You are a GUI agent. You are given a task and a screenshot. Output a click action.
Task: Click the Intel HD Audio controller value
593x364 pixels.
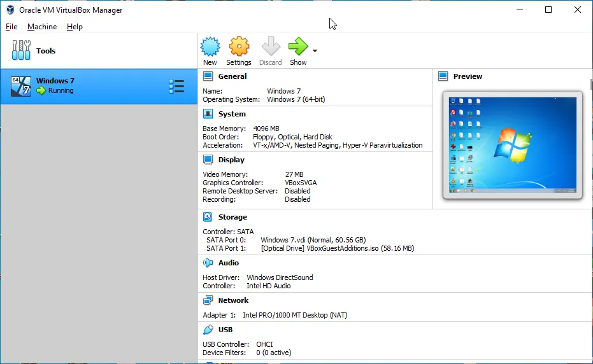point(269,286)
